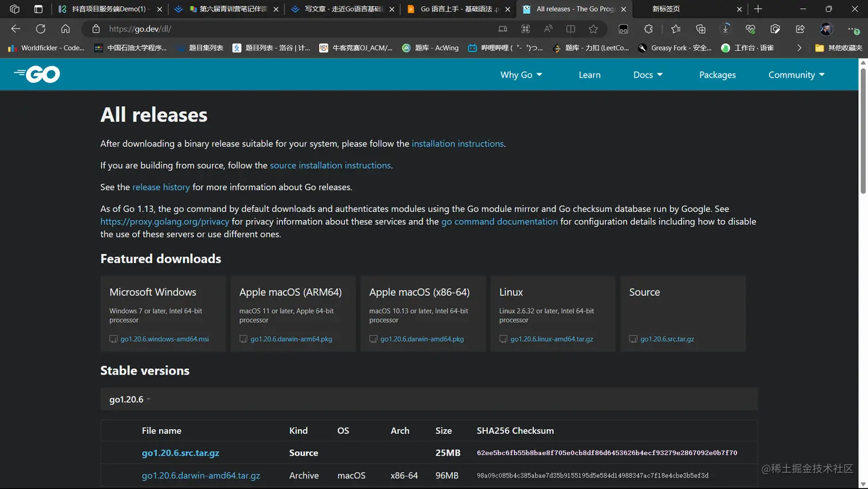The image size is (868, 489).
Task: Expand the Why Go dropdown menu
Action: [x=521, y=75]
